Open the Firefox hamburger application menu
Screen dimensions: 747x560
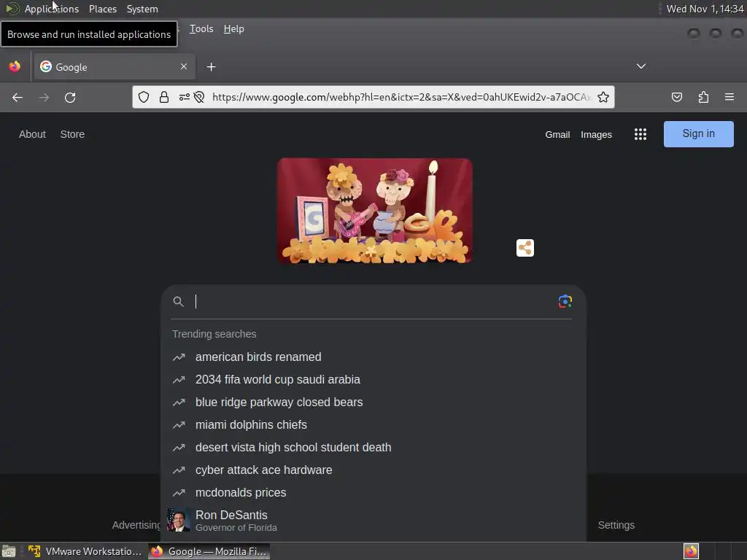pos(729,97)
